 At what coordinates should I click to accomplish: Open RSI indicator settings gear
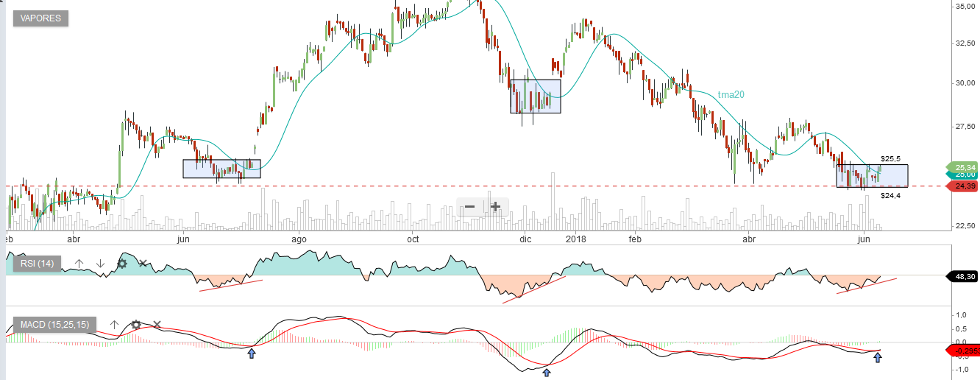(x=122, y=263)
